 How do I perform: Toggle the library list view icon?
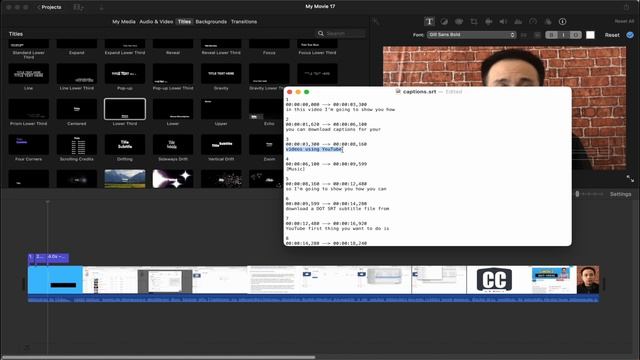tap(78, 7)
